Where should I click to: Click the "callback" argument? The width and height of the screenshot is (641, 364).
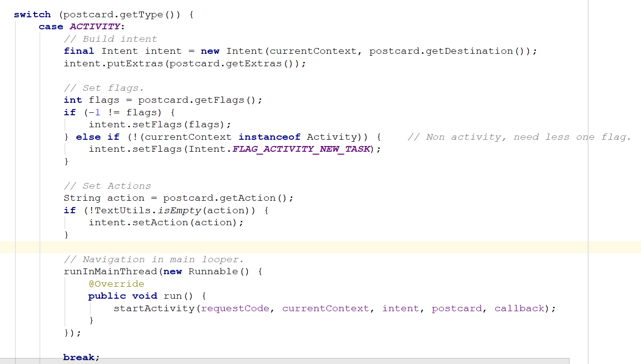pos(519,308)
